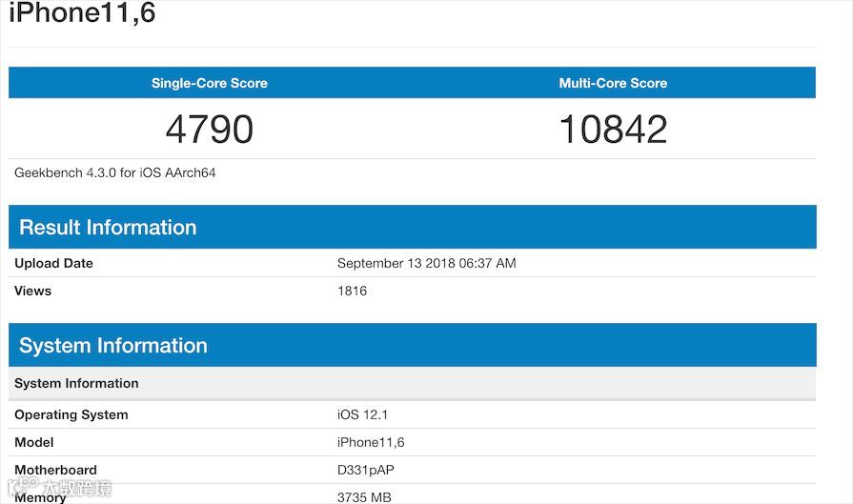
Task: Click the iPhone11,6 value in Model row
Action: point(371,443)
